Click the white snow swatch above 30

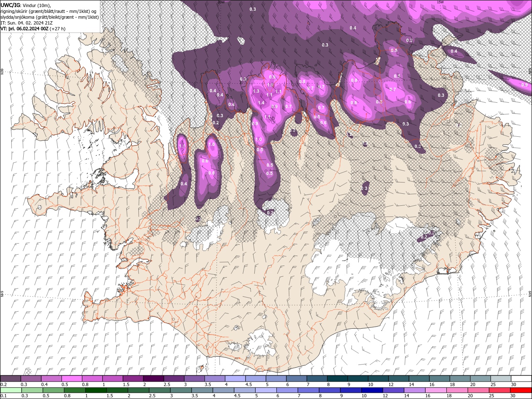(521, 379)
